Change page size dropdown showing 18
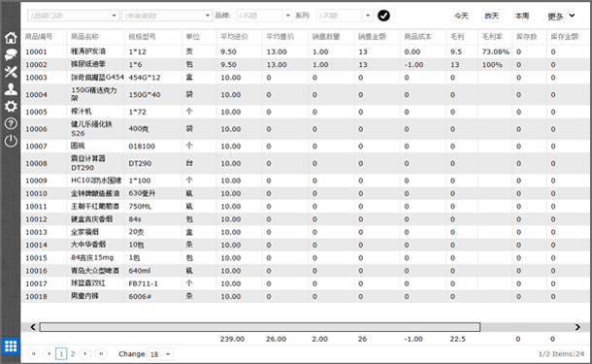This screenshot has height=364, width=592. (160, 354)
